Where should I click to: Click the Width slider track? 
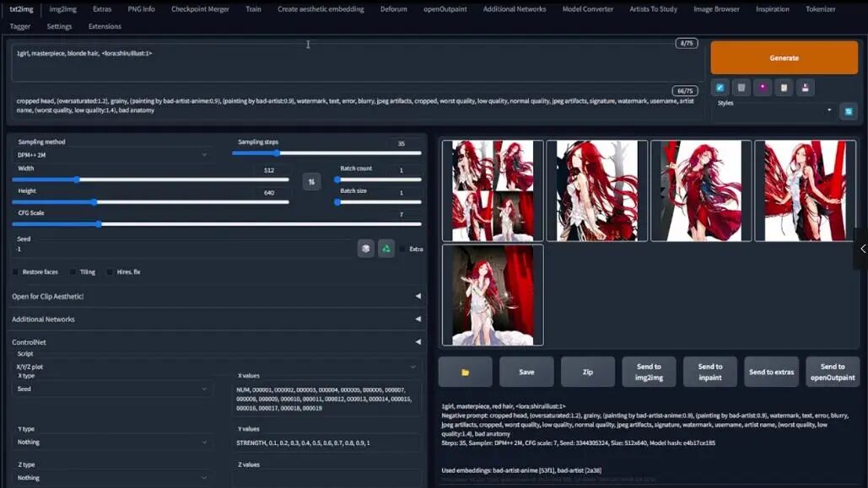(150, 180)
